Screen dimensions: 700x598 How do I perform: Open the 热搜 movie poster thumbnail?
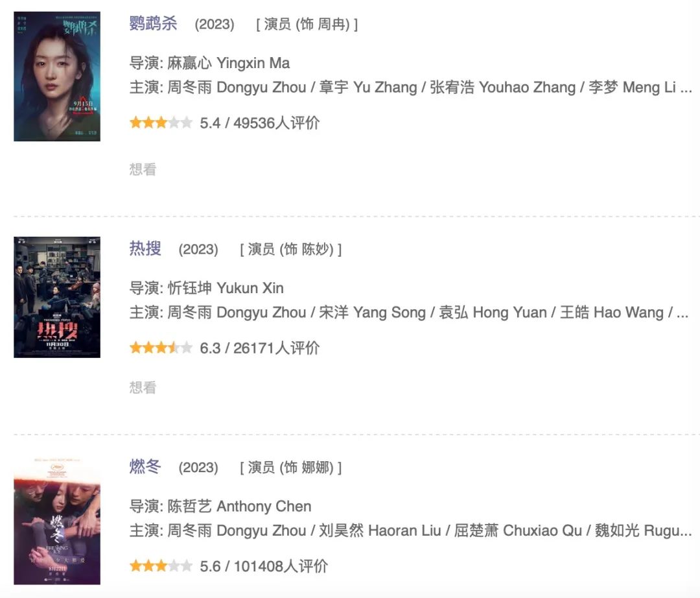click(57, 297)
